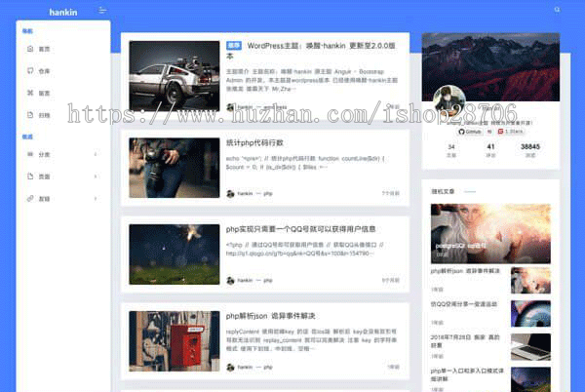This screenshot has height=392, width=585.
Task: Click the 34 articles count in the profile card
Action: pyautogui.click(x=451, y=149)
